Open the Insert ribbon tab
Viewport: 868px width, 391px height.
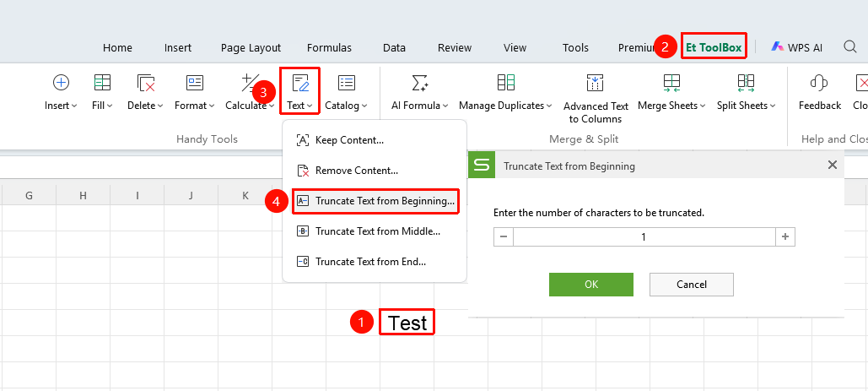[178, 47]
